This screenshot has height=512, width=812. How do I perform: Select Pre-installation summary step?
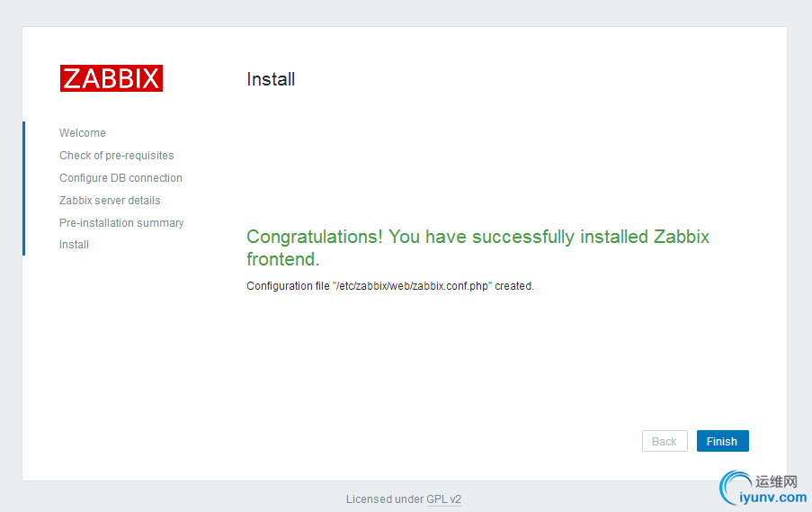tap(121, 223)
